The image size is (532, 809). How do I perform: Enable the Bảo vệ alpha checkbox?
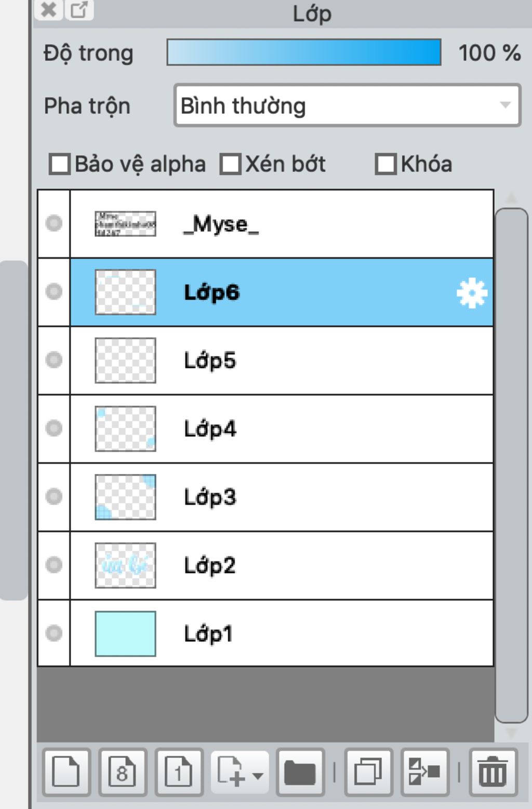point(59,164)
